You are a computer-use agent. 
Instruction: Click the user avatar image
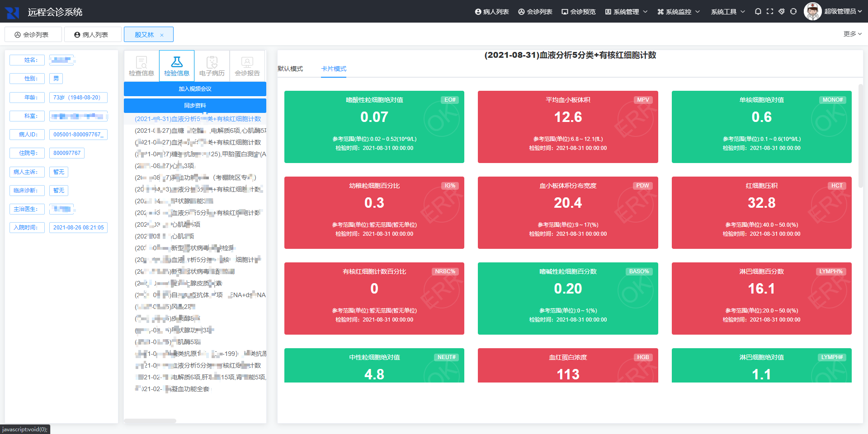[812, 11]
